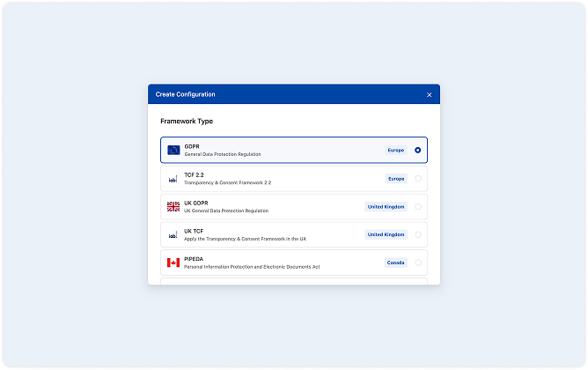Click the Create Configuration dialog title

[x=185, y=94]
